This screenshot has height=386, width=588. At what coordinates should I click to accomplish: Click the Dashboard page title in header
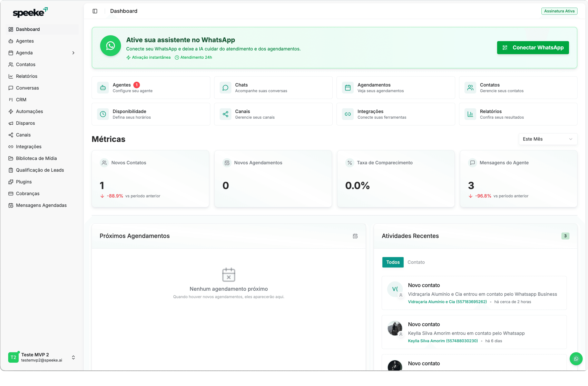point(124,11)
